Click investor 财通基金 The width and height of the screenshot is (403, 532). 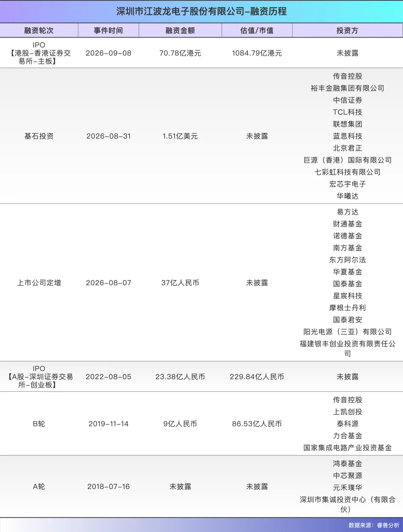click(347, 224)
